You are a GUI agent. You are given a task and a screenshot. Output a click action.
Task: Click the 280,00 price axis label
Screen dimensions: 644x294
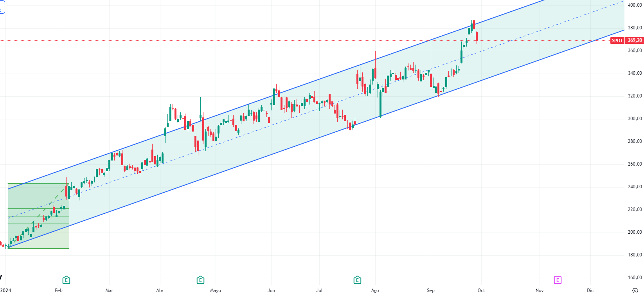[635, 141]
